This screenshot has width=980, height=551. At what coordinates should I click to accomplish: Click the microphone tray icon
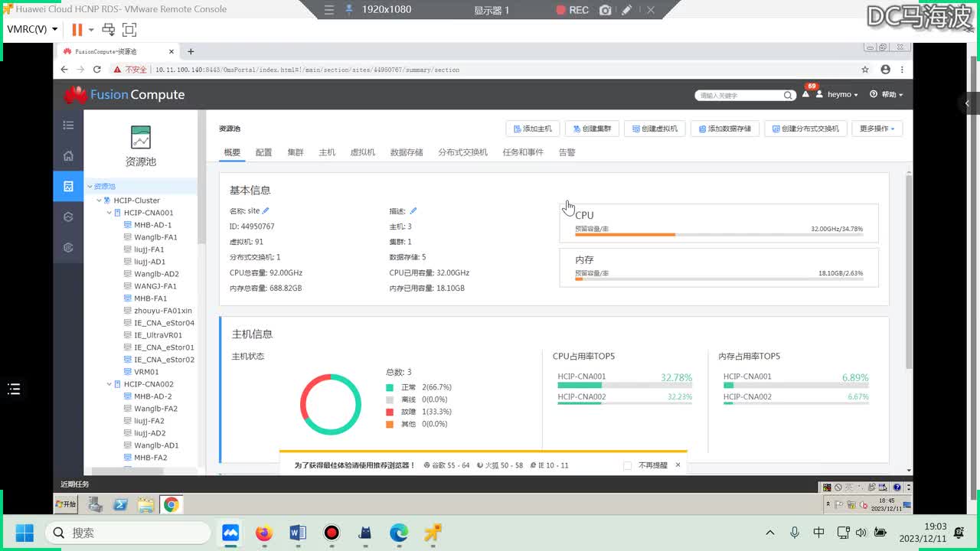pyautogui.click(x=795, y=533)
